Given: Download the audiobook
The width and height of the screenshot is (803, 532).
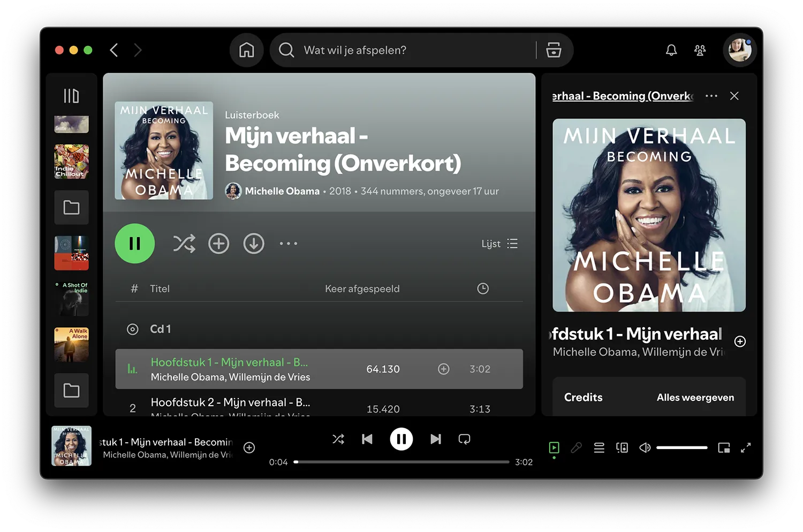Looking at the screenshot, I should pyautogui.click(x=254, y=244).
